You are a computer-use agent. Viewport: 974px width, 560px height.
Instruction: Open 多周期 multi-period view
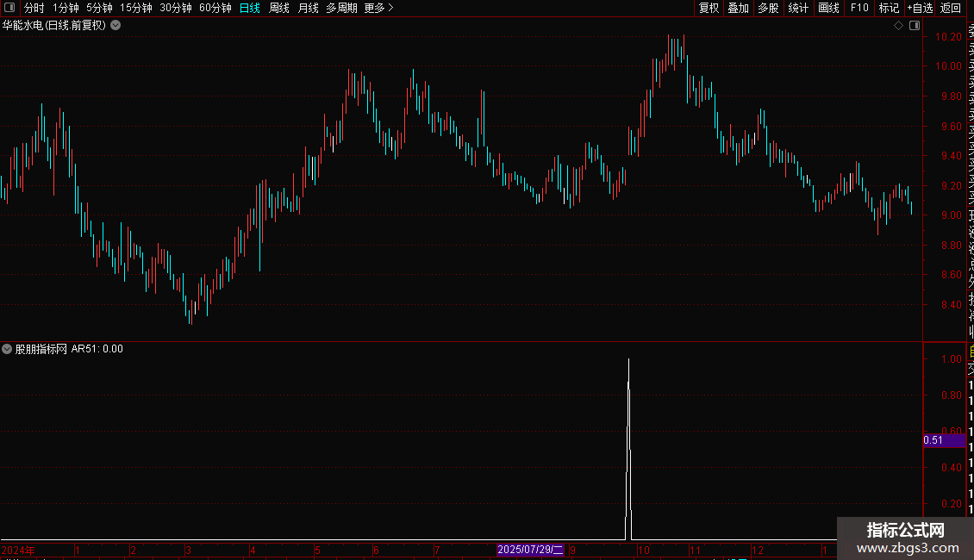click(x=341, y=8)
